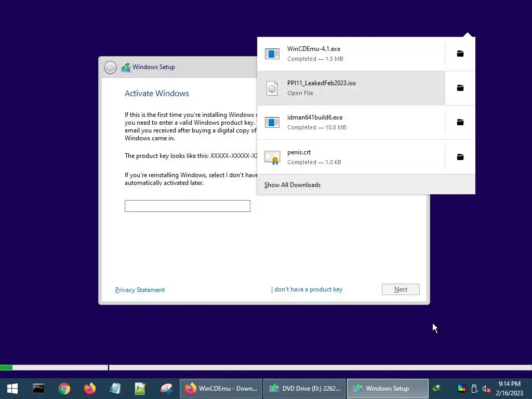
Task: Reveal penis.crt in folder
Action: click(460, 157)
